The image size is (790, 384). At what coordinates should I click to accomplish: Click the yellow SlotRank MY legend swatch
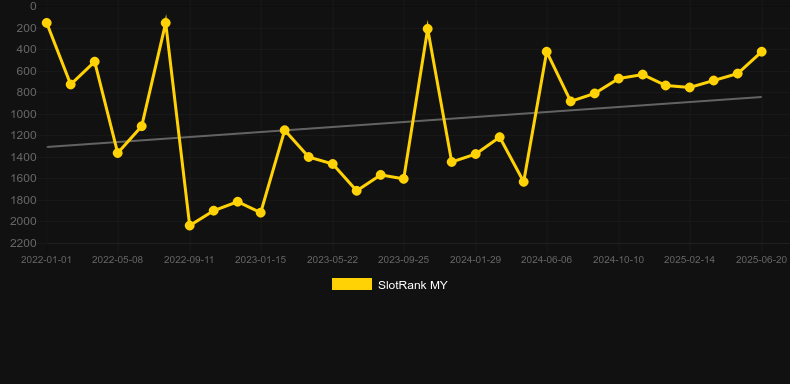pos(352,284)
